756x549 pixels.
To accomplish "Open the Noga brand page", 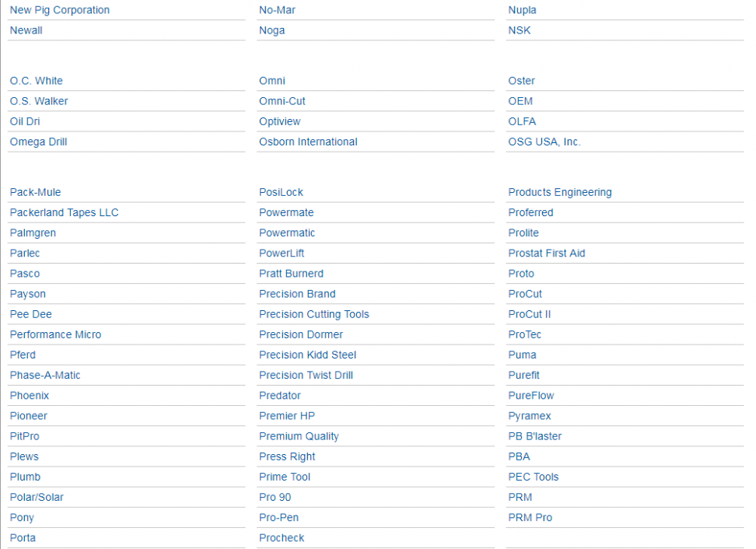I will pyautogui.click(x=272, y=30).
